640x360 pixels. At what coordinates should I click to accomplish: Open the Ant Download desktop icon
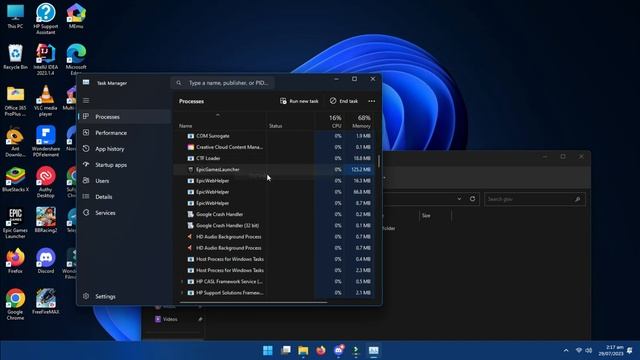pyautogui.click(x=15, y=142)
